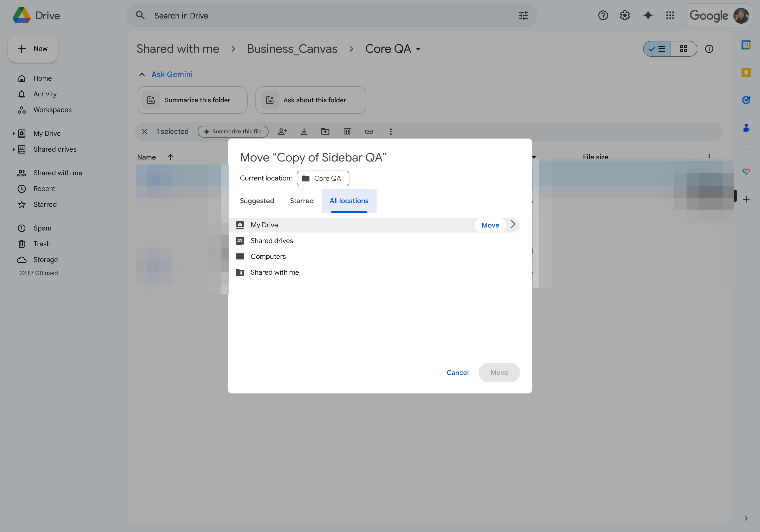
Task: Click Get add-ons plus icon
Action: (746, 199)
